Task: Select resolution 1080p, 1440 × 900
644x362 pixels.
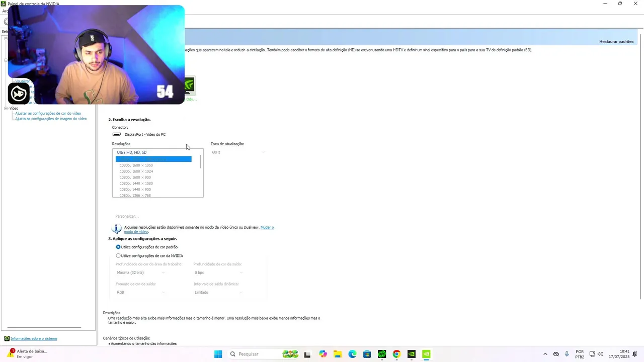Action: point(135,189)
